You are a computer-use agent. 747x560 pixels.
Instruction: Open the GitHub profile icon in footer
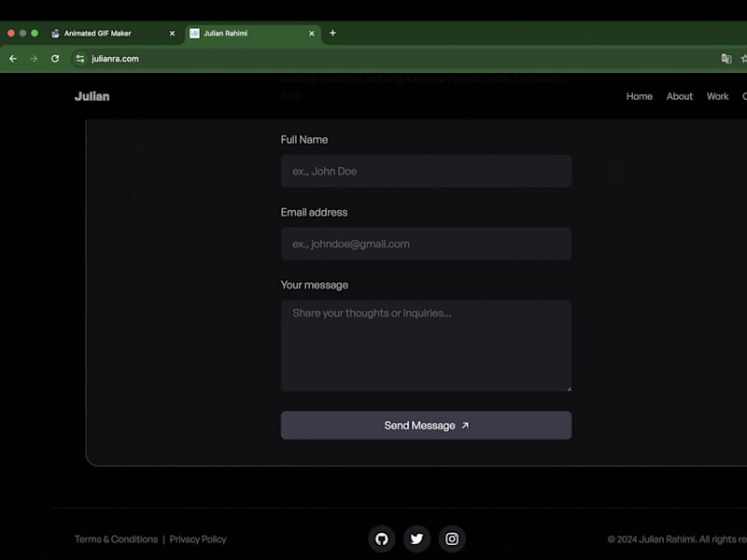pos(382,539)
